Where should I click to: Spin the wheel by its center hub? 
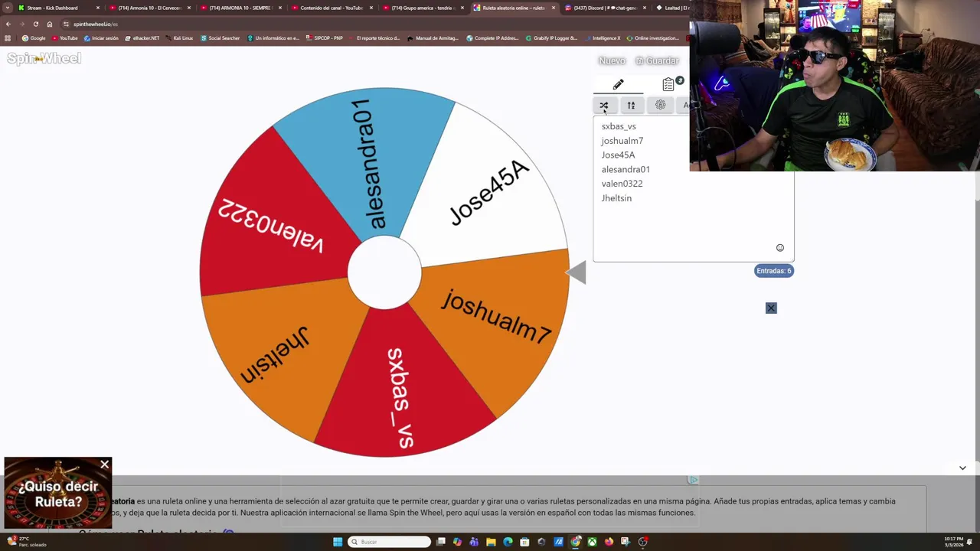click(384, 272)
